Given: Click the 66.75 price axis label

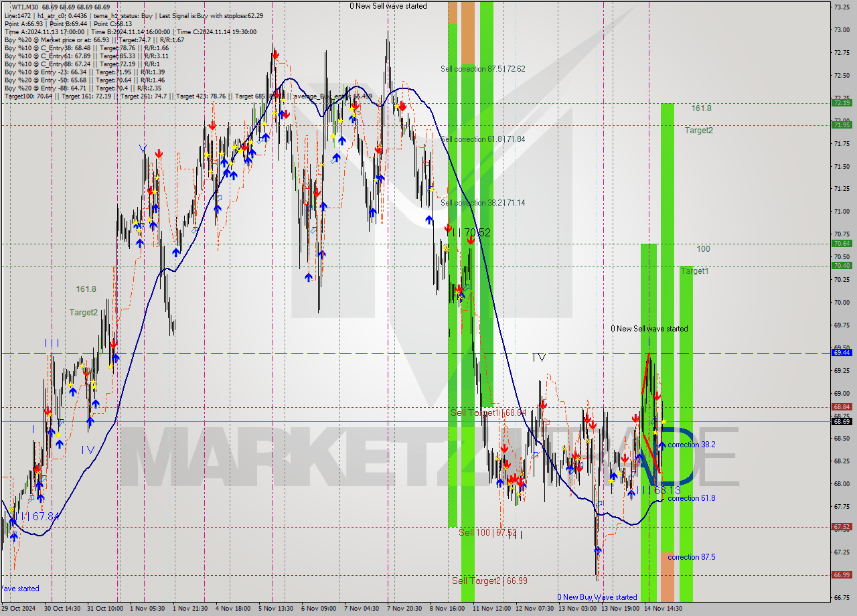Looking at the screenshot, I should pyautogui.click(x=842, y=597).
